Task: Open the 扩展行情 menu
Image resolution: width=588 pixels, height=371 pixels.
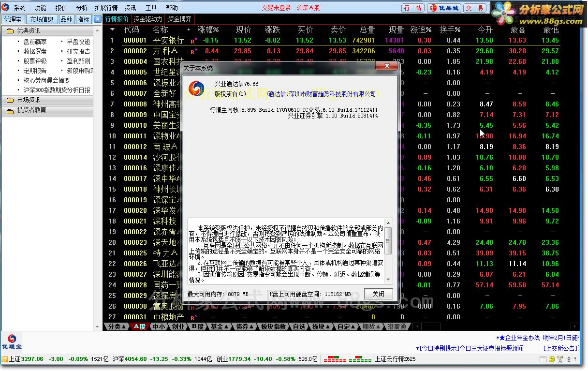Action: click(x=106, y=8)
